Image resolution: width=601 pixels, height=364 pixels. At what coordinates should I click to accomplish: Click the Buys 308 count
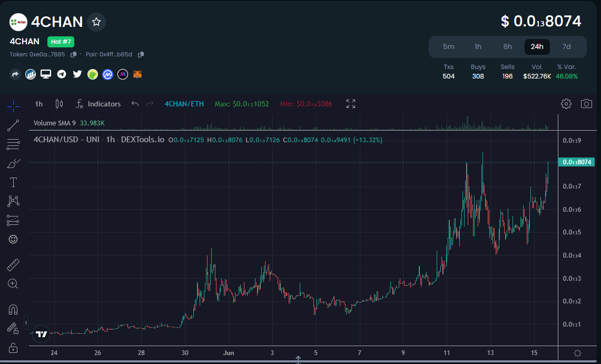[x=478, y=76]
